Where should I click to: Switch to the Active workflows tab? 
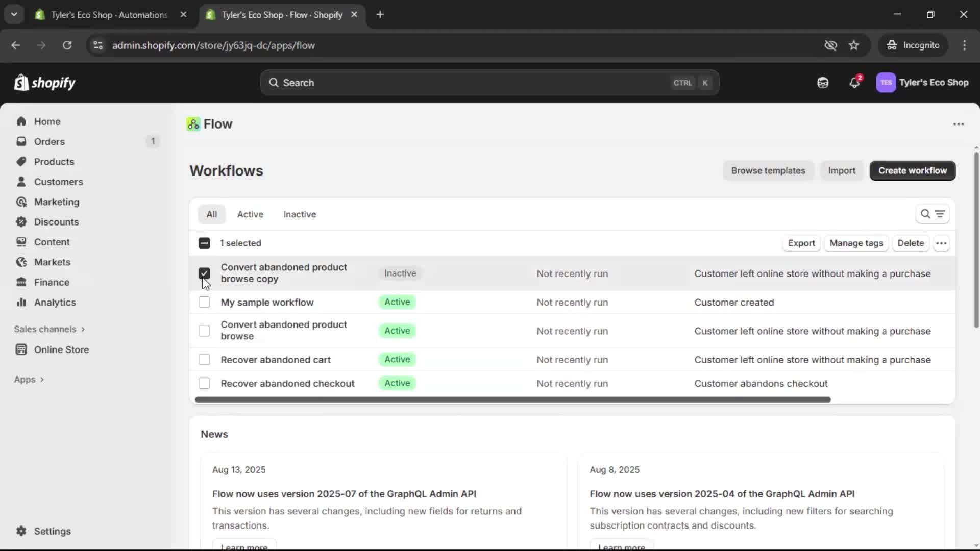[250, 214]
